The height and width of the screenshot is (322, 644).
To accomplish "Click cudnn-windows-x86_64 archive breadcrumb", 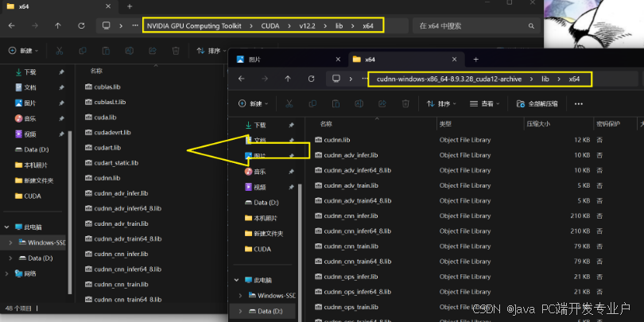I will coord(449,80).
